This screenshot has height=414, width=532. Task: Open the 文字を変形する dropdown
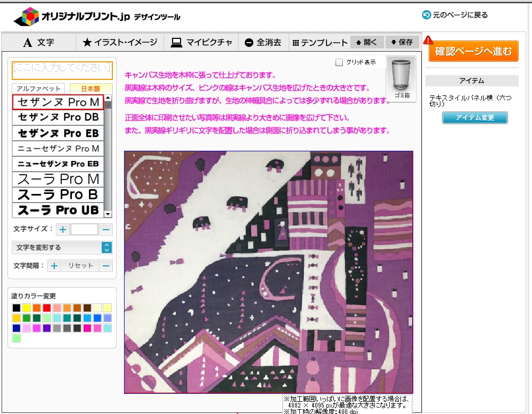(62, 248)
